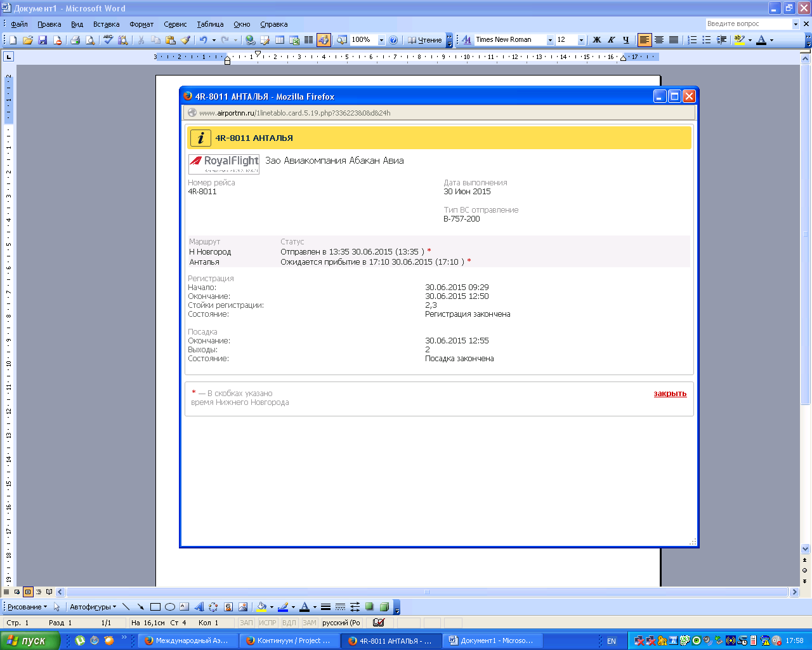
Task: Select the Arrow drawing tool
Action: [x=140, y=607]
